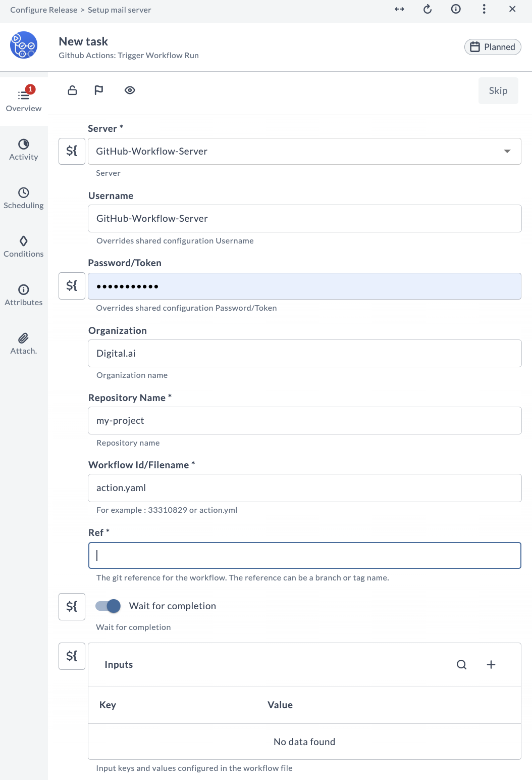
Task: Click Configure Release breadcrumb link
Action: coord(44,10)
